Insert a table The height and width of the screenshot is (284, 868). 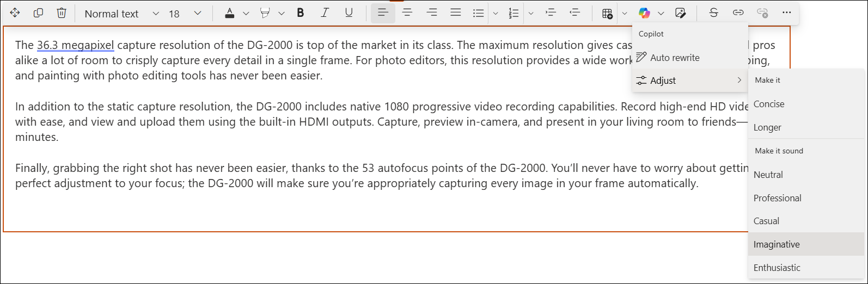[x=607, y=14]
